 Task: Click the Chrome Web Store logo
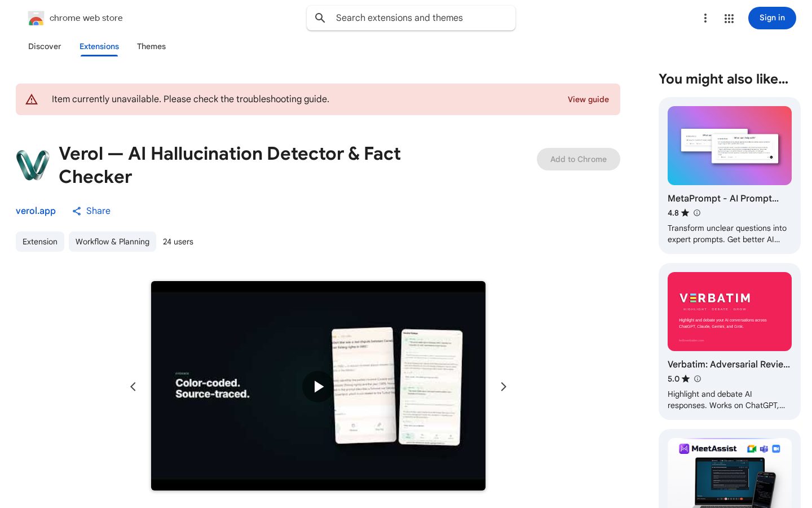(x=36, y=18)
